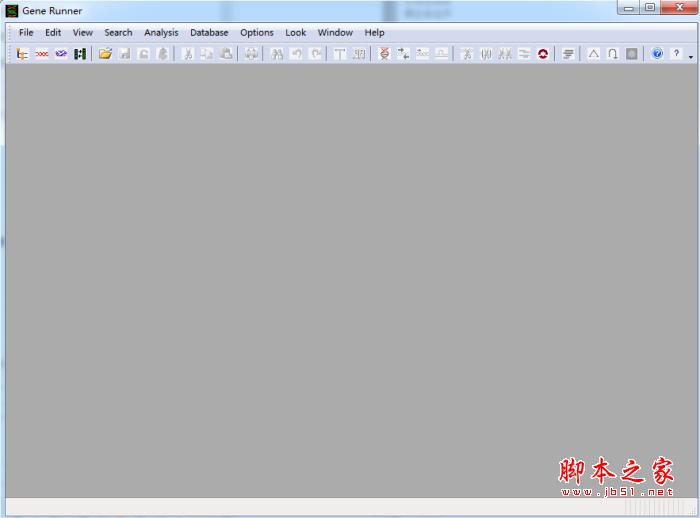Click the red DNA helix new sequence icon
The width and height of the screenshot is (700, 518).
coord(42,54)
